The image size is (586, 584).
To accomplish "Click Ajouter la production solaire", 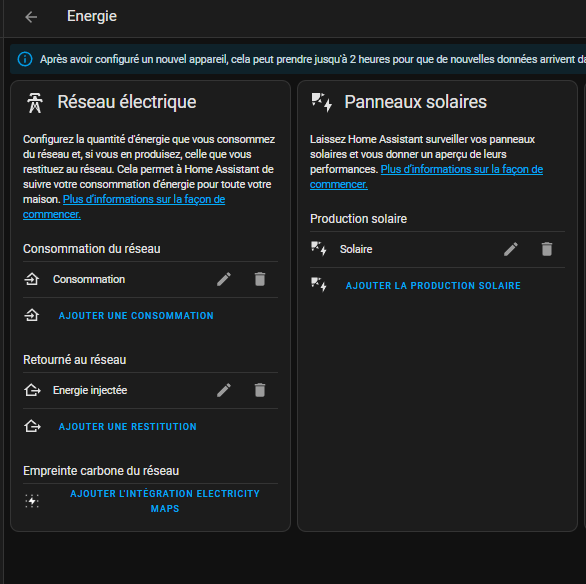I will [x=433, y=285].
